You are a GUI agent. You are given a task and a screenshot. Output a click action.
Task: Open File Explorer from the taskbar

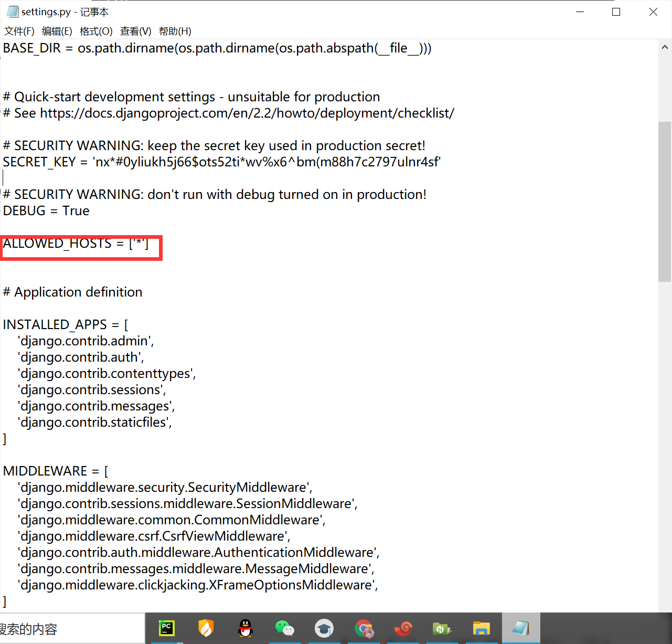[x=481, y=628]
